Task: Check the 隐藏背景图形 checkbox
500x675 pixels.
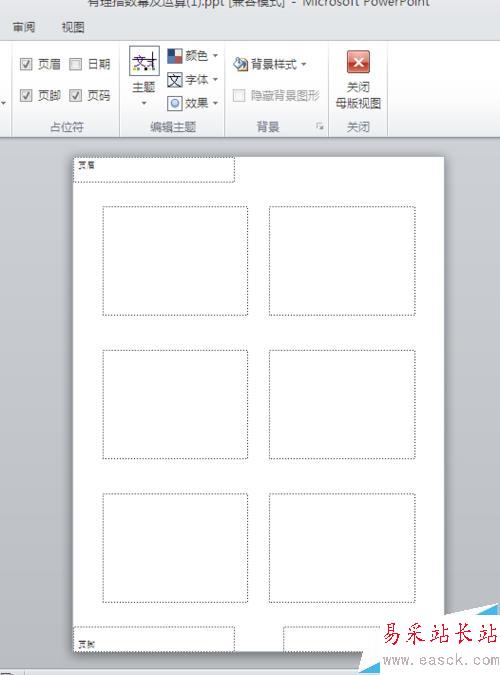Action: (x=239, y=96)
